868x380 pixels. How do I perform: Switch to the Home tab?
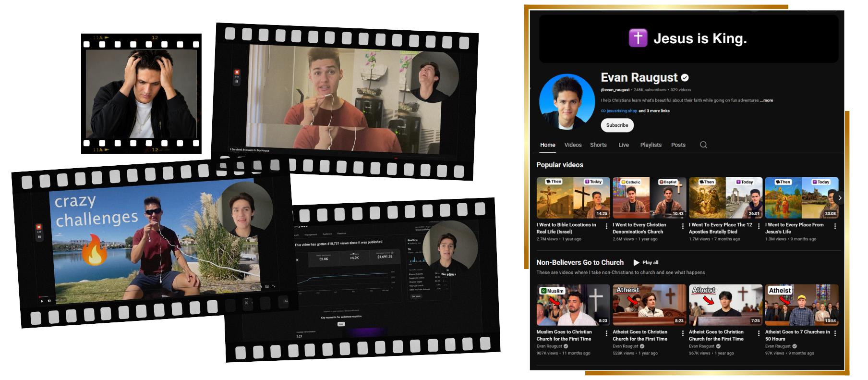[548, 145]
